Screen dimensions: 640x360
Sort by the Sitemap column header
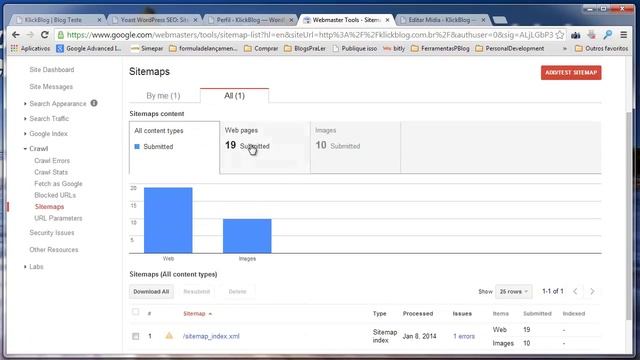[198, 313]
